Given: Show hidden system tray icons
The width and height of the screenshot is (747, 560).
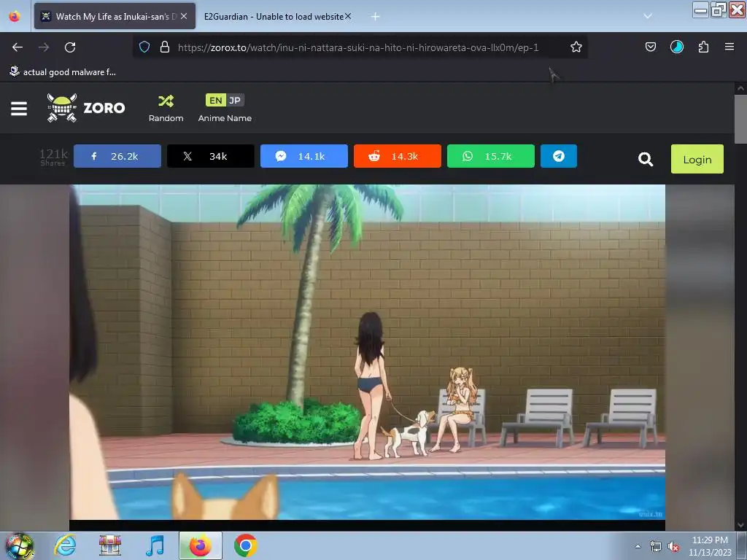Looking at the screenshot, I should point(638,546).
